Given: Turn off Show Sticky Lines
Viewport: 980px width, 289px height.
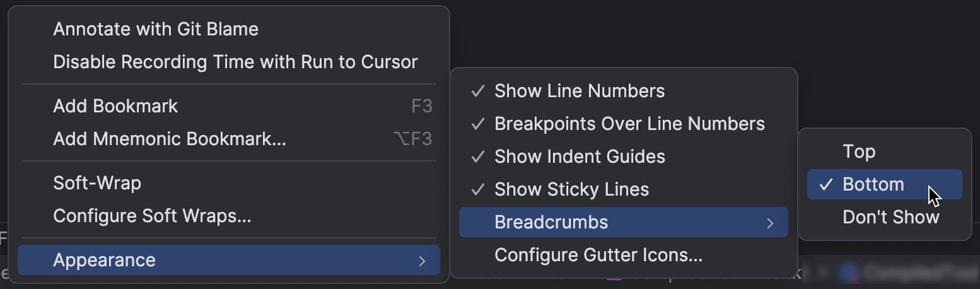Looking at the screenshot, I should click(x=571, y=189).
